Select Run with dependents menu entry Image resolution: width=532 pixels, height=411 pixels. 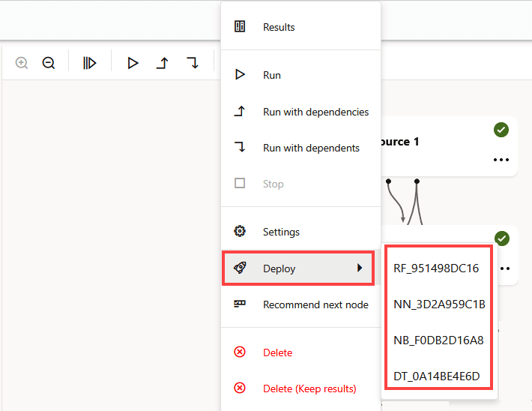pyautogui.click(x=300, y=148)
